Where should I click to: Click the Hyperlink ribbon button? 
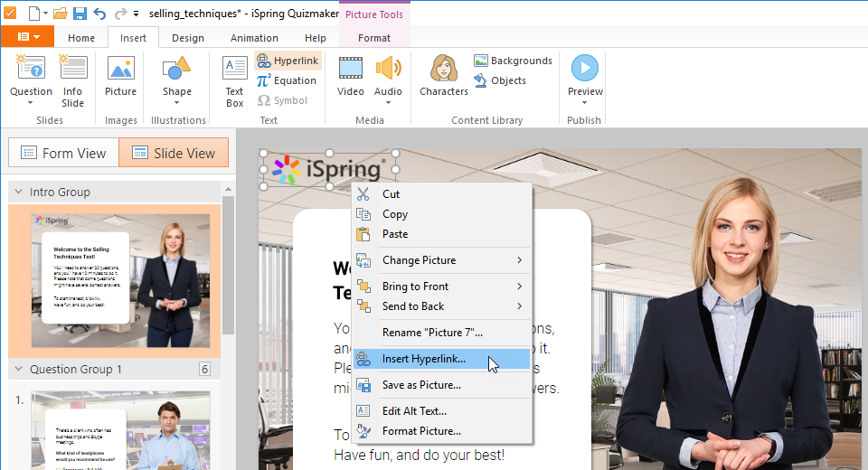[288, 61]
